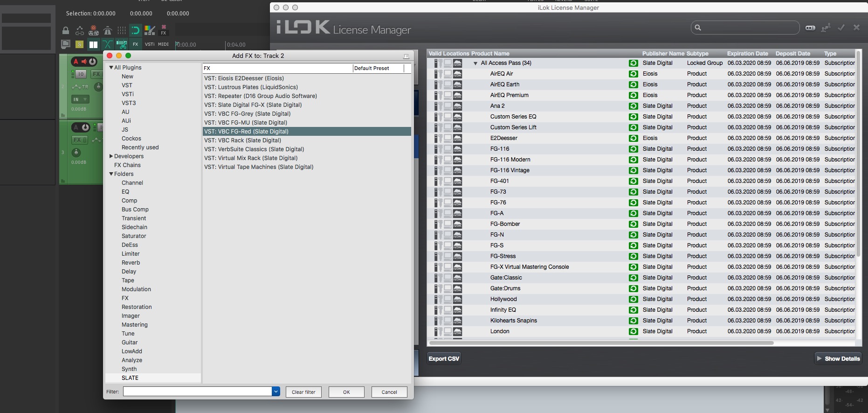This screenshot has width=868, height=413.
Task: Click the tape-reel record icon in REAPER toolbar
Action: (x=94, y=31)
